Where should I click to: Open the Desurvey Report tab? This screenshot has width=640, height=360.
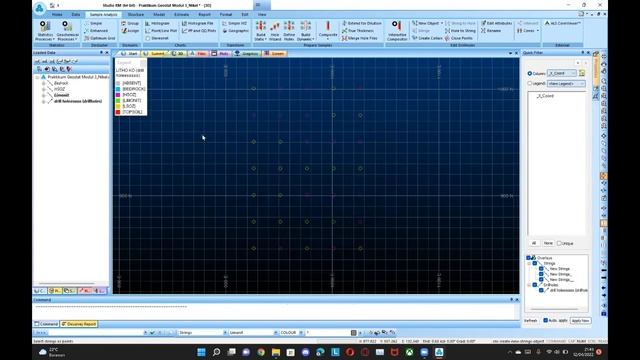coord(79,324)
